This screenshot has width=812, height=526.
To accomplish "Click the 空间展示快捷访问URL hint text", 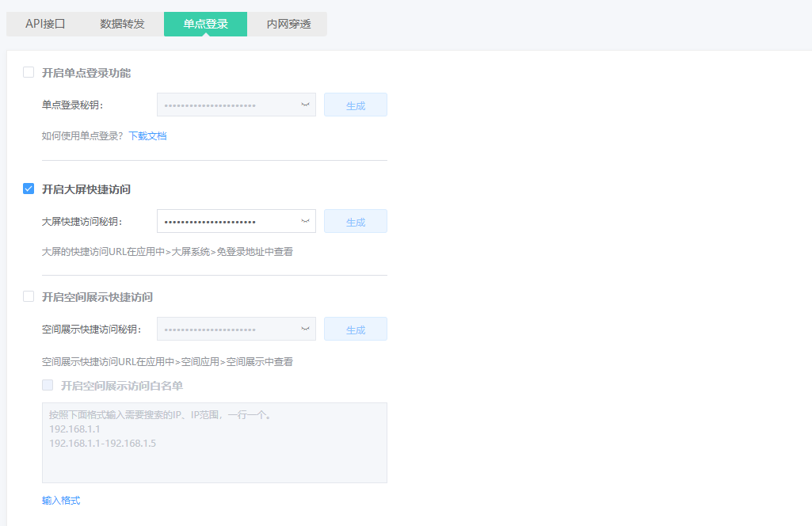I will point(167,362).
